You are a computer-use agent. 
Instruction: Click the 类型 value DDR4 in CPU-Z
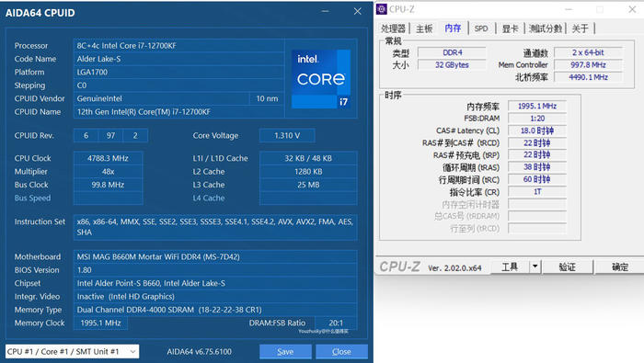point(453,52)
